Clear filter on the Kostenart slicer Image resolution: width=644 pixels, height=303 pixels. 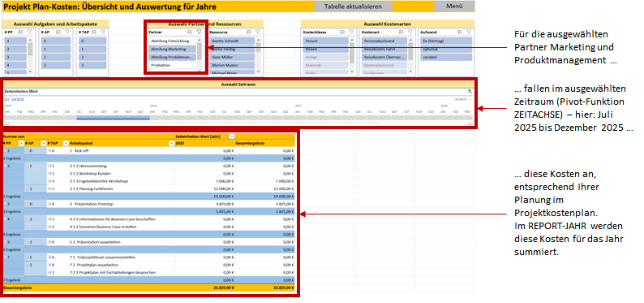pos(410,32)
